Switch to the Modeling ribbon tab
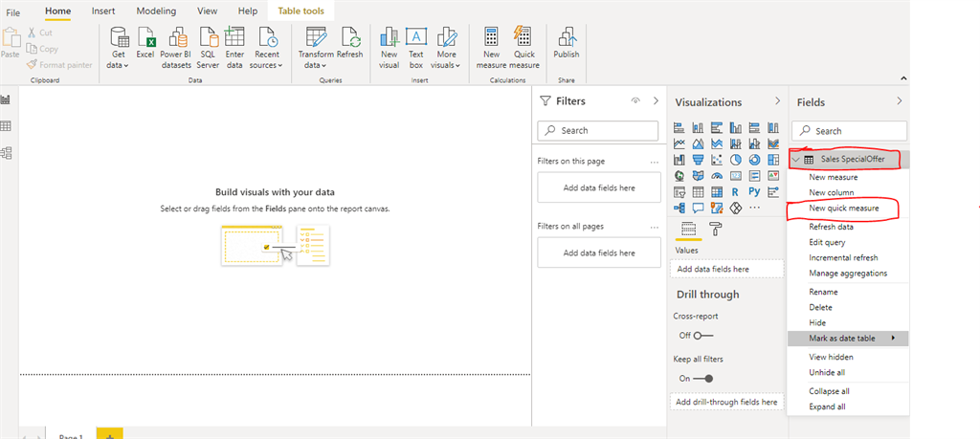Screen dimensions: 980x439 156,11
